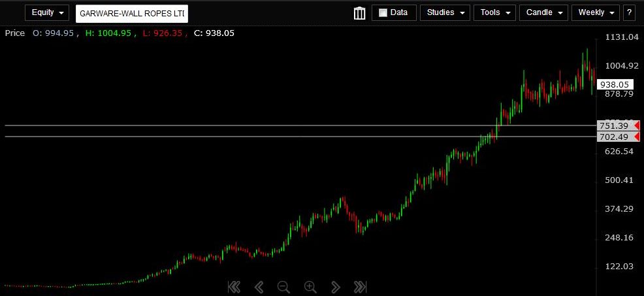Expand the Weekly interval dropdown
Screen dimensions: 644x296
(x=596, y=12)
